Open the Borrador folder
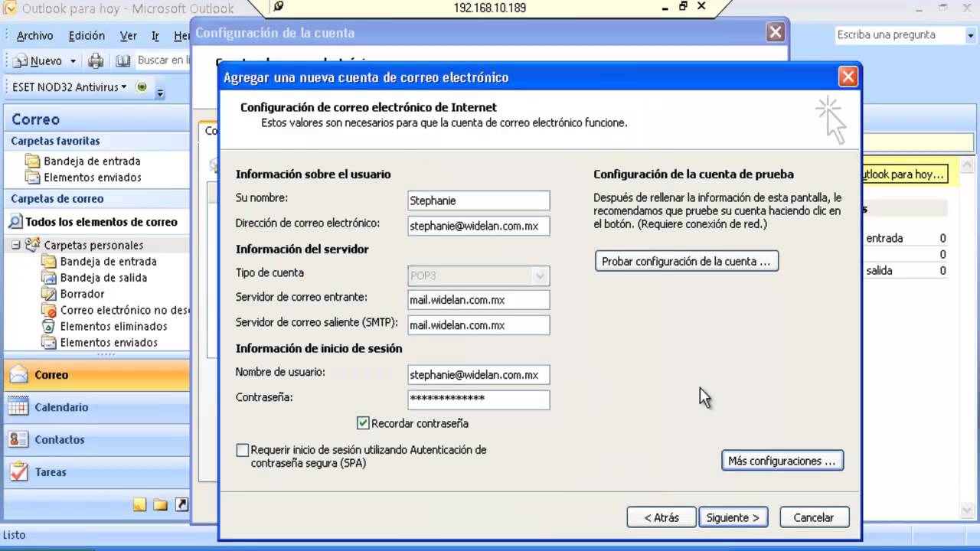This screenshot has height=551, width=980. pyautogui.click(x=82, y=294)
